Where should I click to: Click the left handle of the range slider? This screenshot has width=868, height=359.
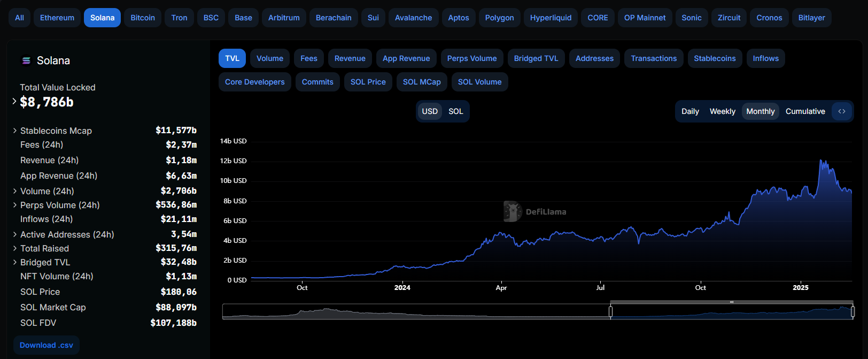click(610, 311)
